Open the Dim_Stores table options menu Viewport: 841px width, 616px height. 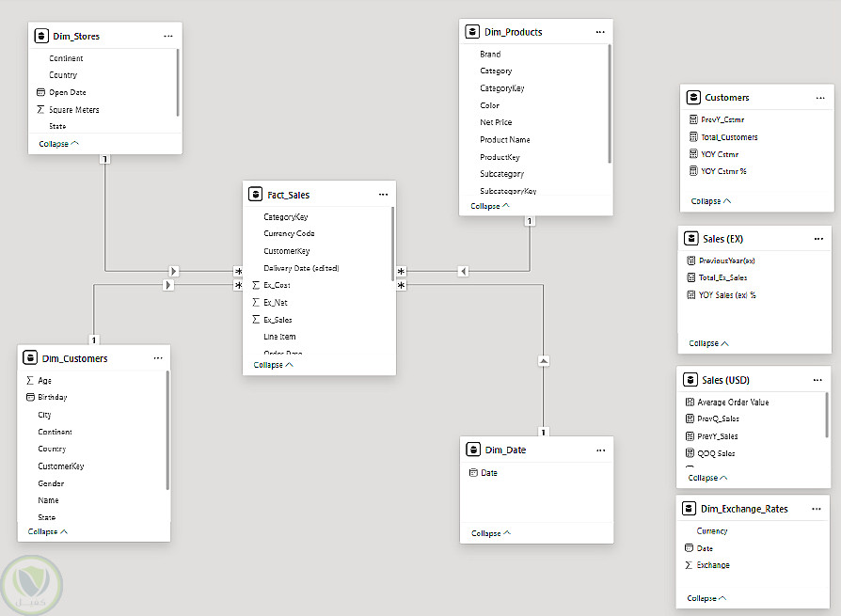click(x=168, y=36)
